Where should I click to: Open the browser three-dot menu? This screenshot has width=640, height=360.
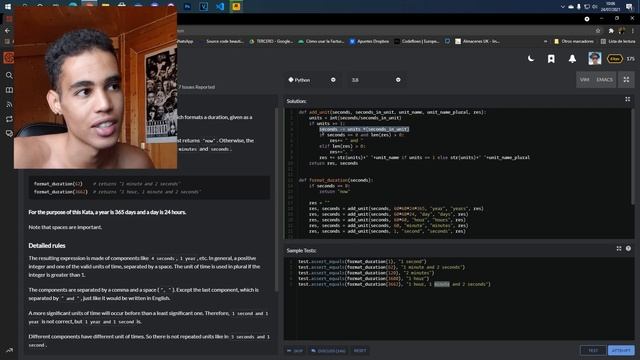[x=633, y=31]
